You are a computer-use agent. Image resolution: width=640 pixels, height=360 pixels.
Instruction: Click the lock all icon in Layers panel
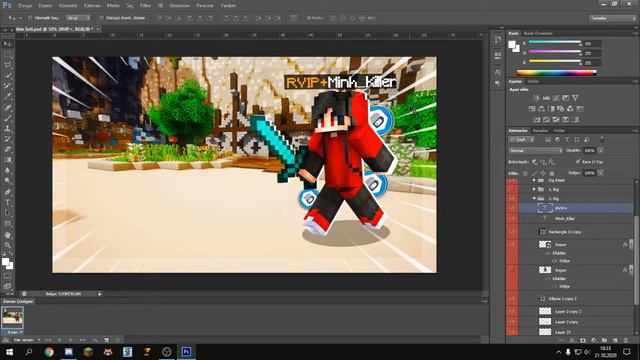pyautogui.click(x=552, y=173)
